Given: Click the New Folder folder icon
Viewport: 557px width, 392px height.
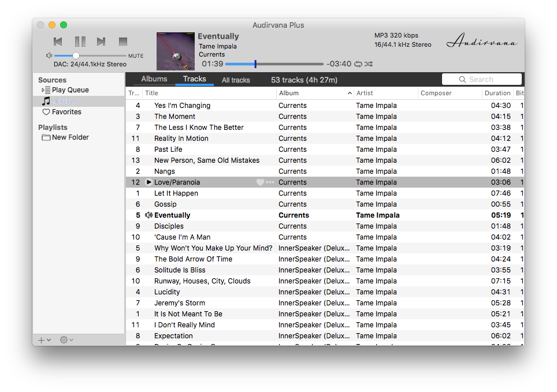Looking at the screenshot, I should 46,137.
